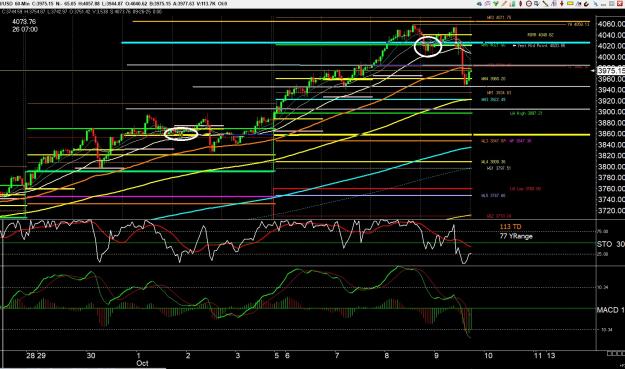625x369 pixels.
Task: Click the 3940.00 price axis label
Action: 611,90
